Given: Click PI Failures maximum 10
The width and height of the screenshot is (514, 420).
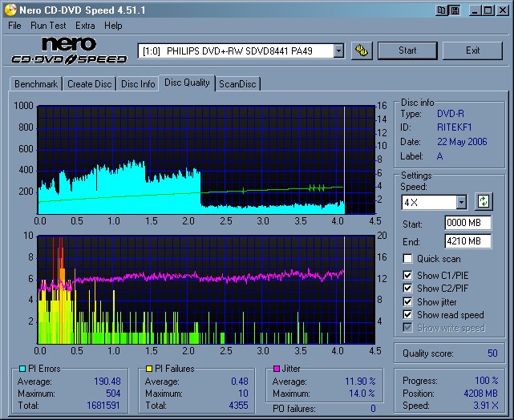Looking at the screenshot, I should pyautogui.click(x=243, y=393).
